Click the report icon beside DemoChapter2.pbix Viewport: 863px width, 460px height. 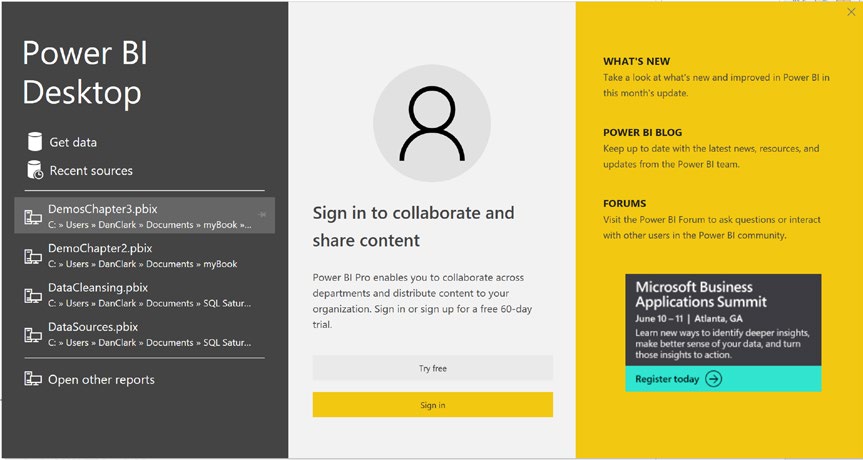pos(33,256)
